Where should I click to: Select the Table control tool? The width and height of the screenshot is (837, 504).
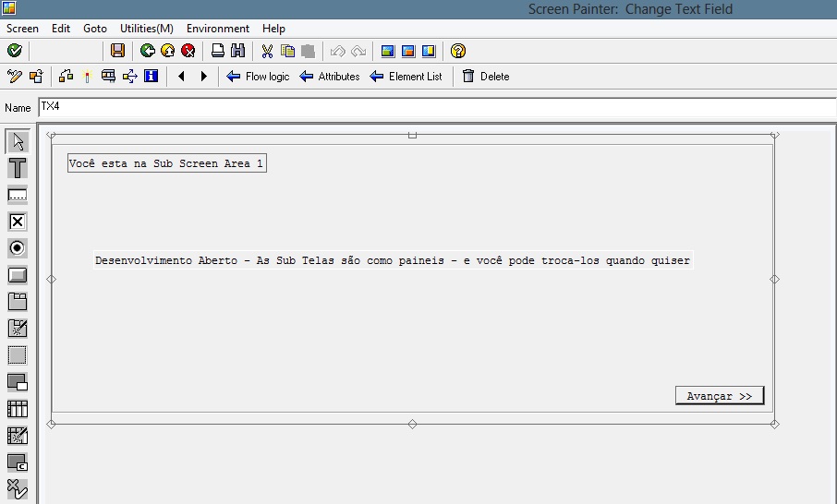[x=18, y=409]
